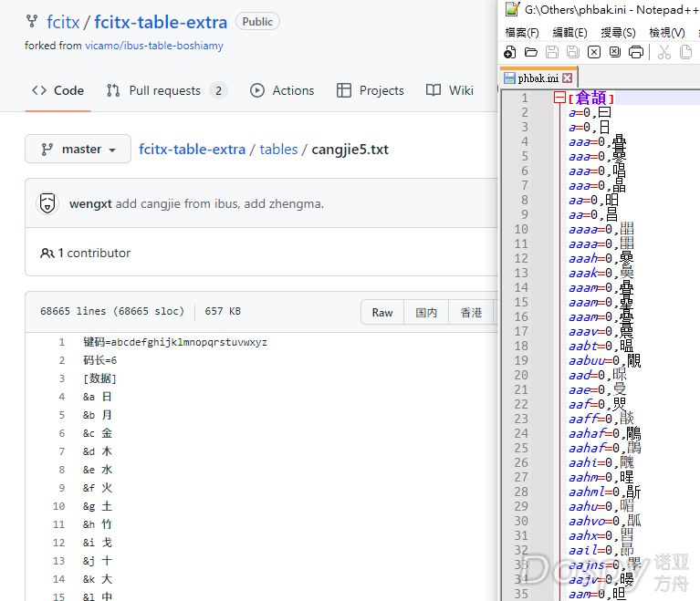Open the Code tab on GitHub
Viewport: 700px width, 601px height.
coord(58,90)
